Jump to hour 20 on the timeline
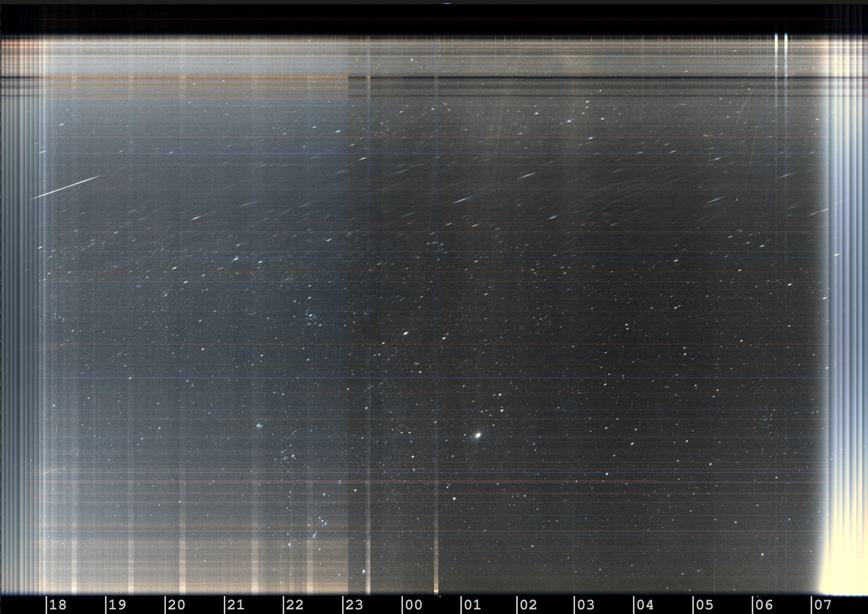The height and width of the screenshot is (614, 868). [177, 605]
